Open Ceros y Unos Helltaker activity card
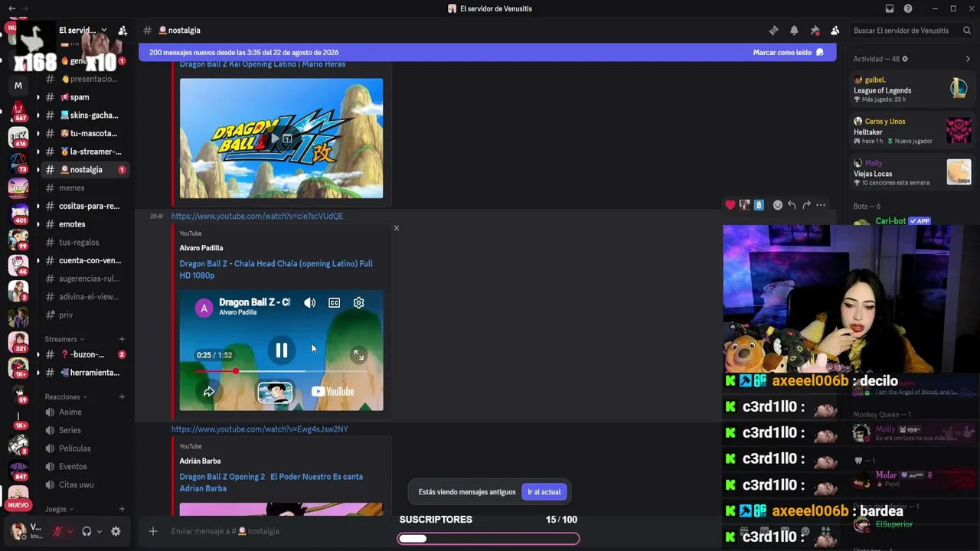 point(911,131)
